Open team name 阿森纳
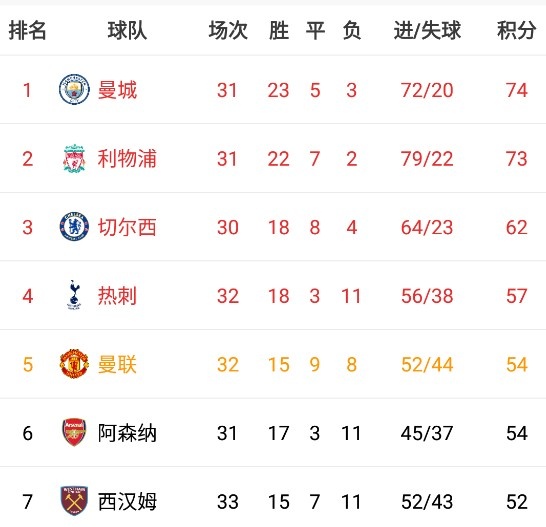The height and width of the screenshot is (527, 546). (127, 433)
